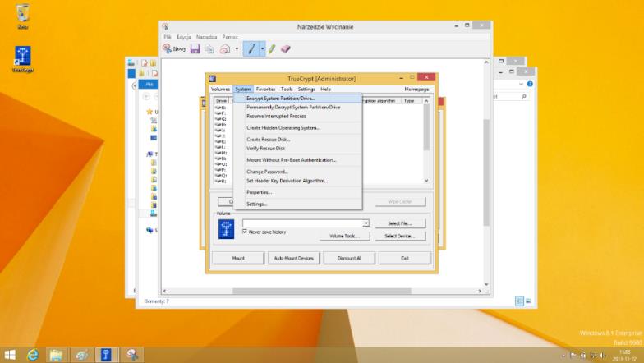This screenshot has width=644, height=363.
Task: Choose Properties in the System menu
Action: (x=297, y=192)
